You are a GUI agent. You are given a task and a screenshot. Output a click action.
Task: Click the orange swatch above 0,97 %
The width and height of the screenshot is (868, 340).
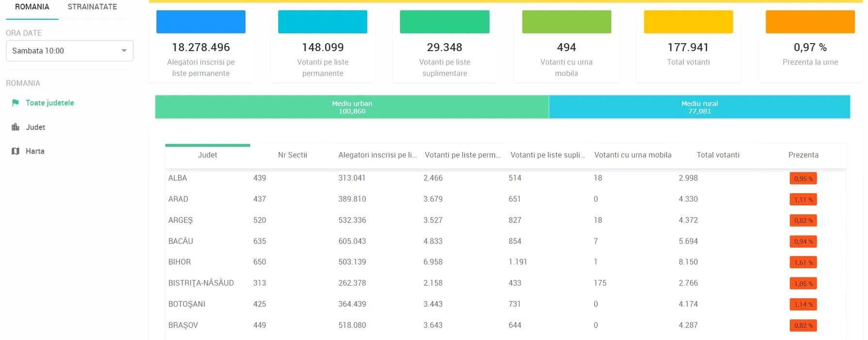[x=810, y=22]
